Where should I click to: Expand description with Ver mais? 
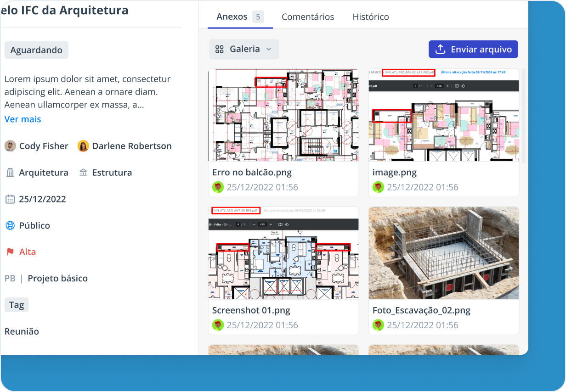click(x=23, y=119)
